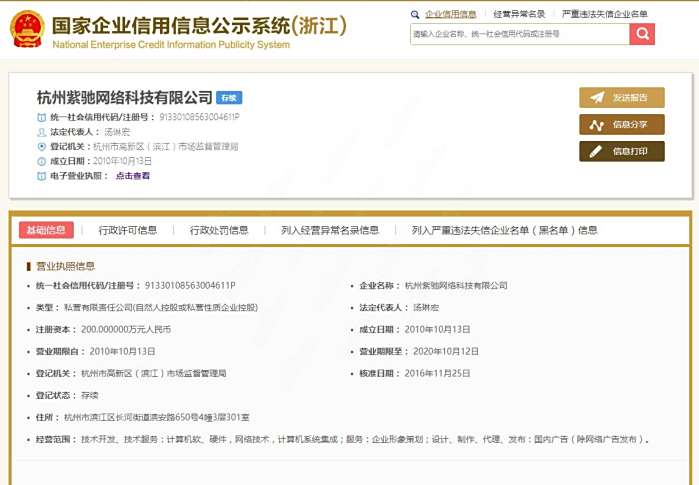This screenshot has height=485, width=699.
Task: Open the 列入经营异常名录信息 tab
Action: [x=330, y=230]
